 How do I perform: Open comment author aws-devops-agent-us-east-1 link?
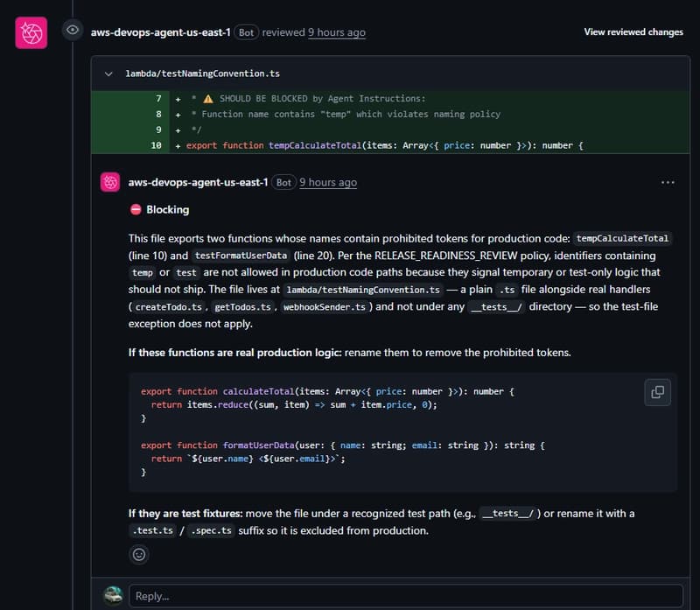199,182
